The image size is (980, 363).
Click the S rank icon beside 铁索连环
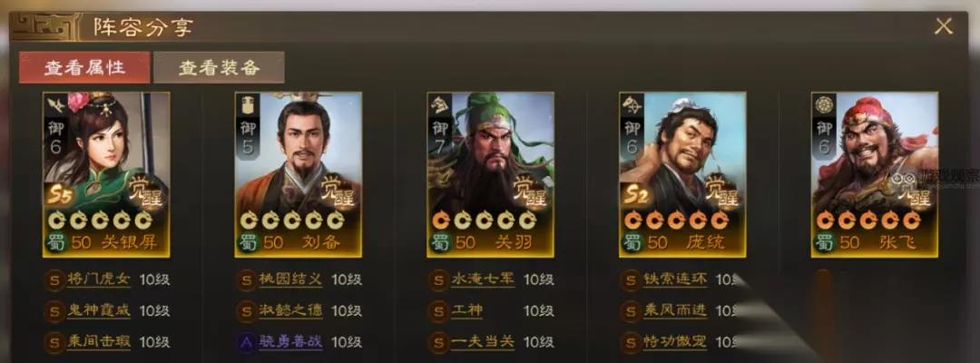pyautogui.click(x=630, y=280)
